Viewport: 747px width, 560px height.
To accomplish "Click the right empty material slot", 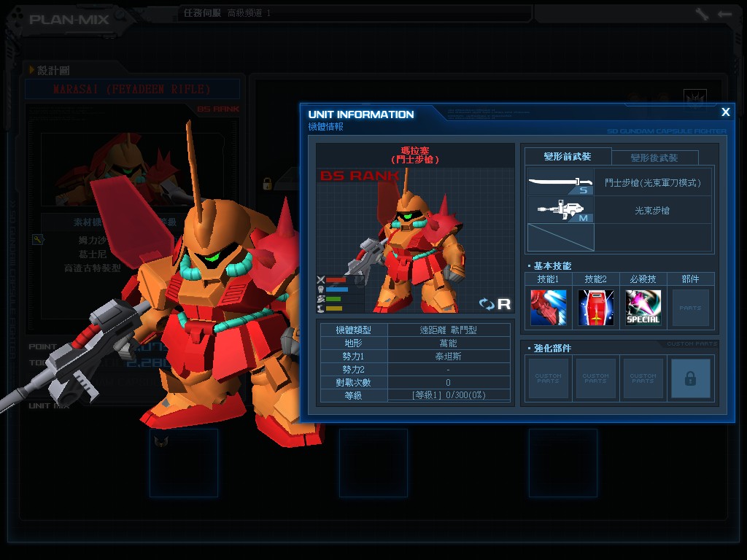I will pyautogui.click(x=563, y=463).
